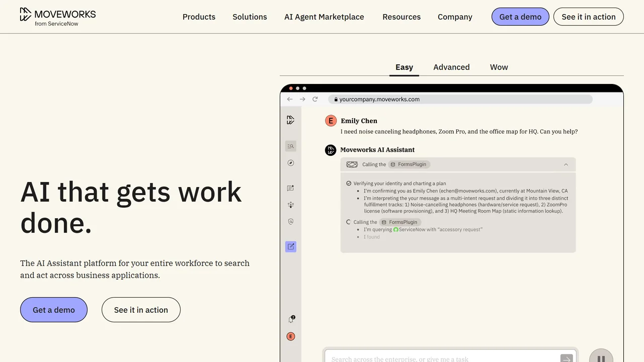Screen dimensions: 644x362
Task: Open the Products menu
Action: 199,17
